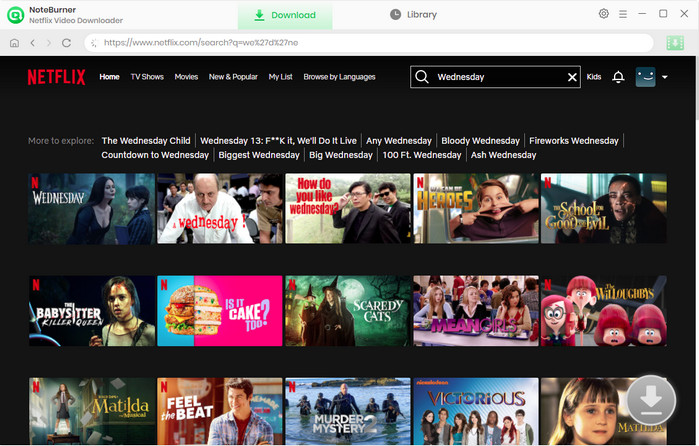Clear the Wednesday search text with X
The height and width of the screenshot is (446, 699).
click(572, 77)
